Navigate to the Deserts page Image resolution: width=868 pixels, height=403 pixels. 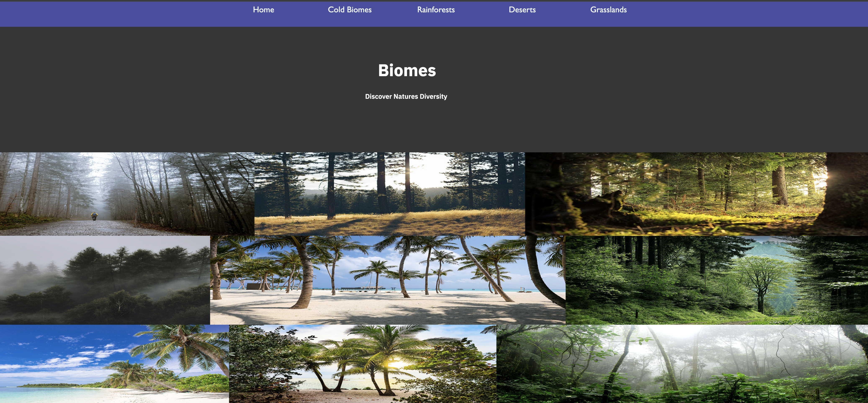coord(522,10)
